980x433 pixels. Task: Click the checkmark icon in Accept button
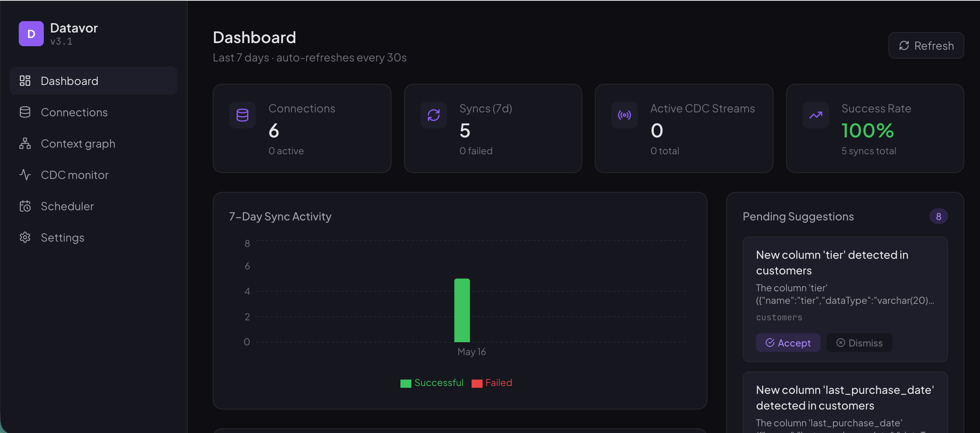click(770, 343)
